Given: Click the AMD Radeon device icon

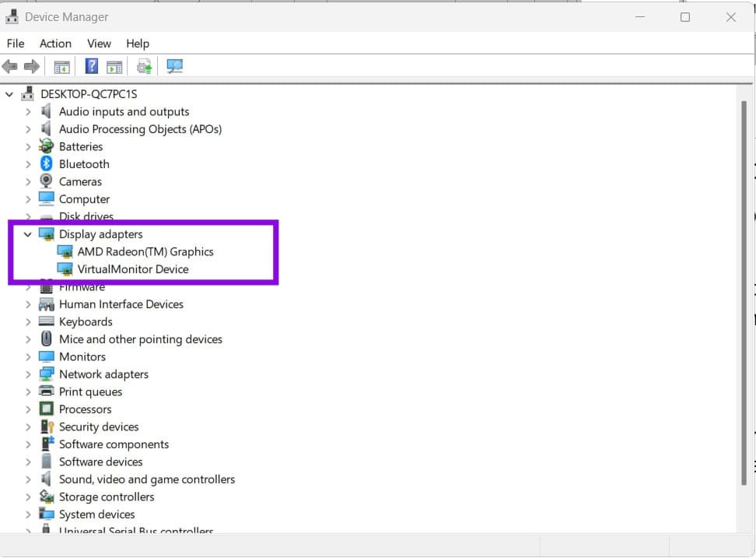Looking at the screenshot, I should tap(65, 251).
